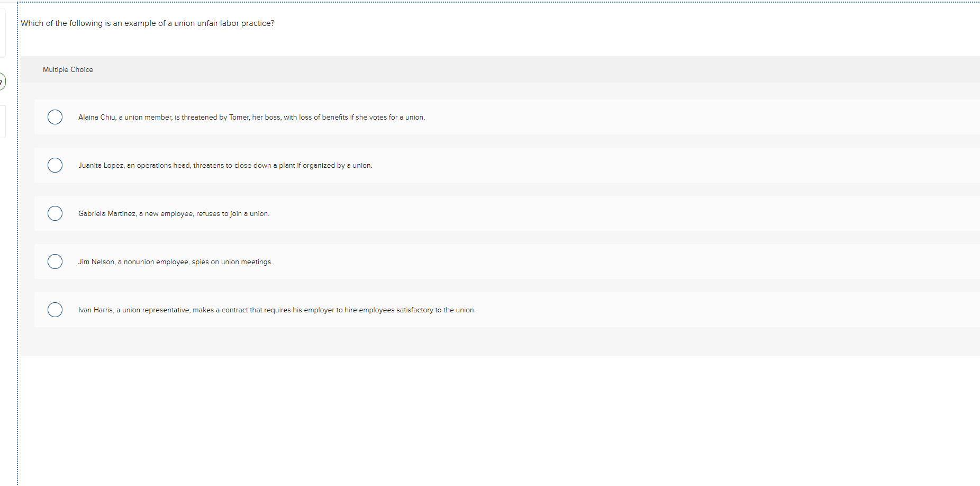Image resolution: width=980 pixels, height=486 pixels.
Task: Pick the Jim Nelson radio option
Action: [55, 262]
